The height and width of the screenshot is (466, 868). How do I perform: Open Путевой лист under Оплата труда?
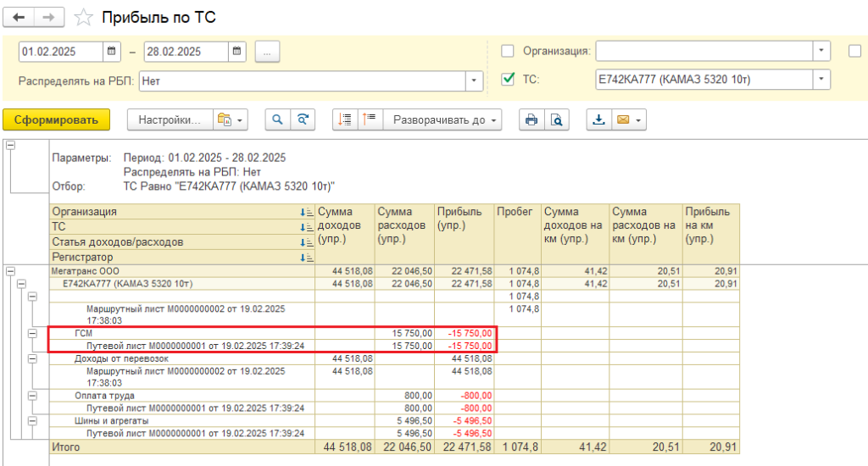195,408
